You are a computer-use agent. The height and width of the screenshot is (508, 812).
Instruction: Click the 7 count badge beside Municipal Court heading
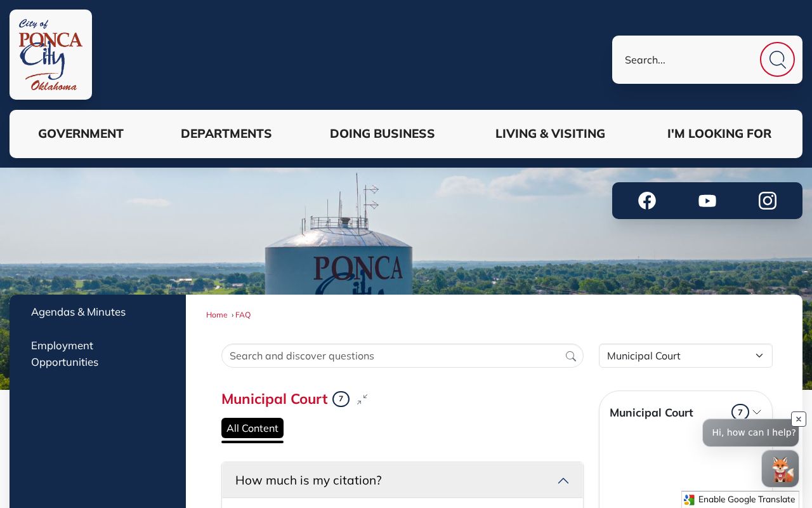(x=341, y=399)
